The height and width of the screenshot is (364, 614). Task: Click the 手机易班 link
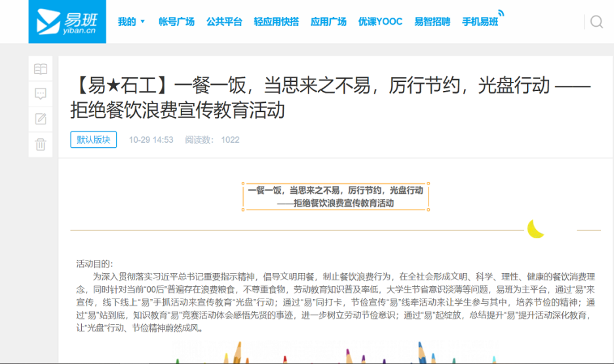click(480, 22)
